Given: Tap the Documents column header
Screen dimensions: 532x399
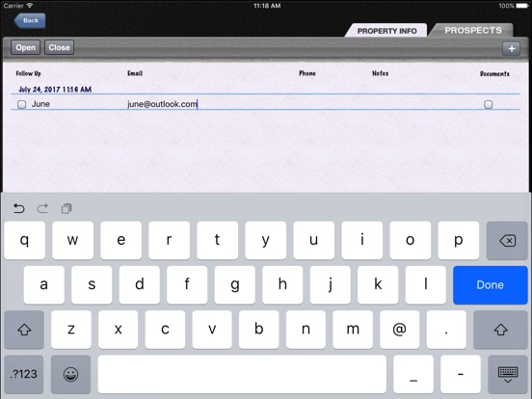Looking at the screenshot, I should pos(494,73).
